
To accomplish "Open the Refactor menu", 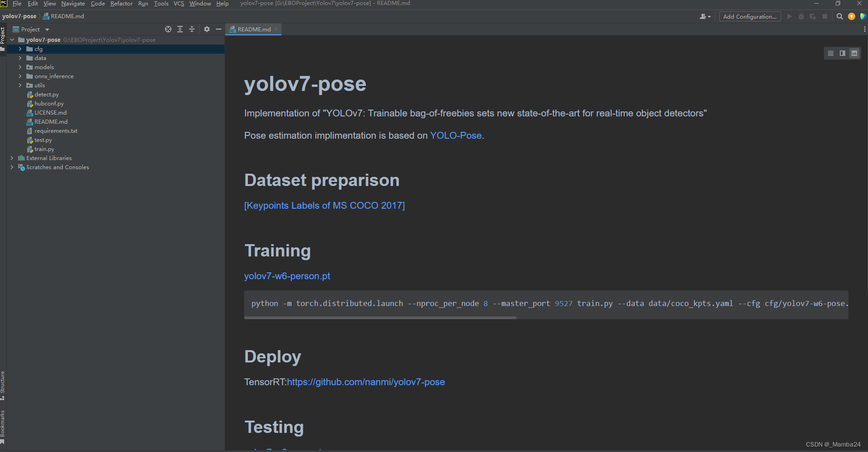I will 121,4.
